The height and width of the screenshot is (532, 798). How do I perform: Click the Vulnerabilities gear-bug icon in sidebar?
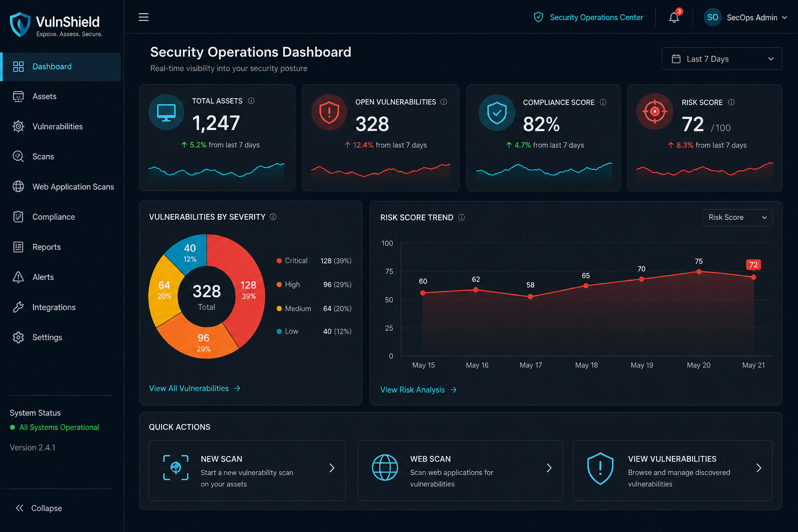tap(18, 126)
